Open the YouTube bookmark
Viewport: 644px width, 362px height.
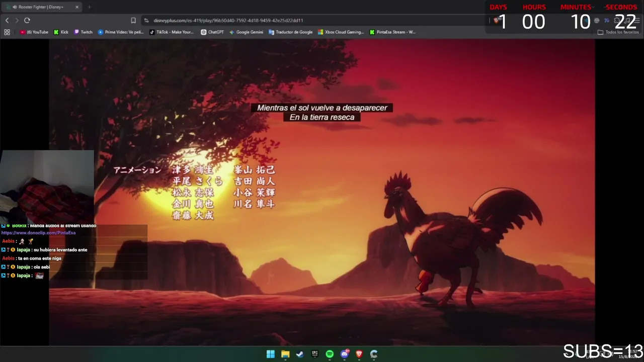pyautogui.click(x=34, y=32)
